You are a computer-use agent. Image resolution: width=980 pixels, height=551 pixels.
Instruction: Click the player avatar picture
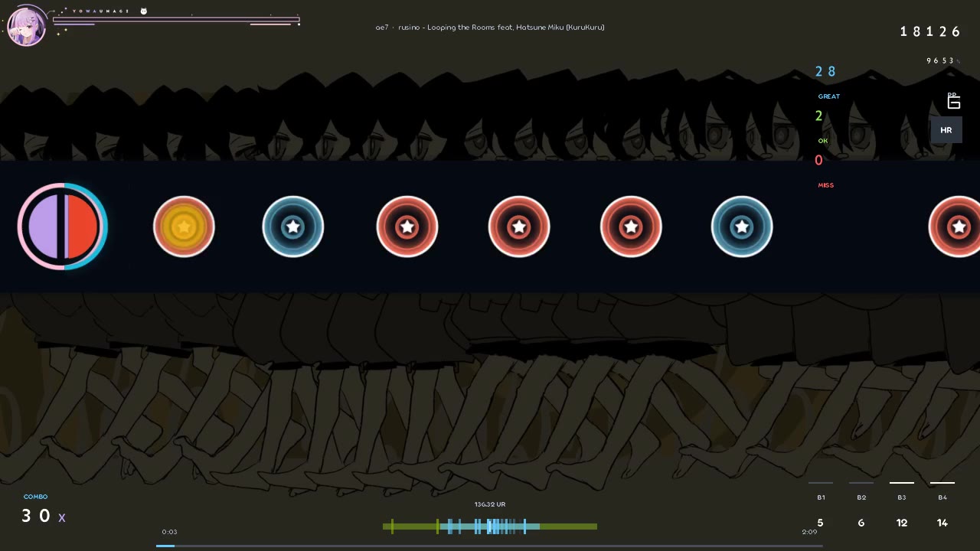(x=27, y=27)
